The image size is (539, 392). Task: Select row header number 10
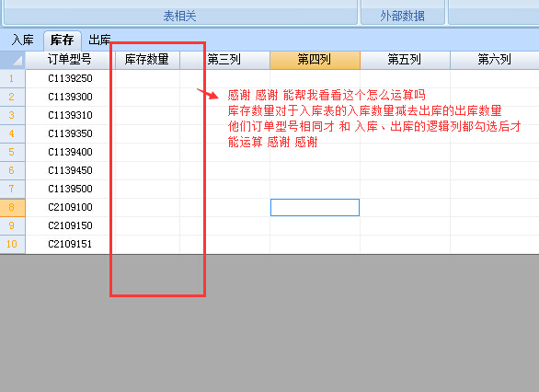coord(12,244)
